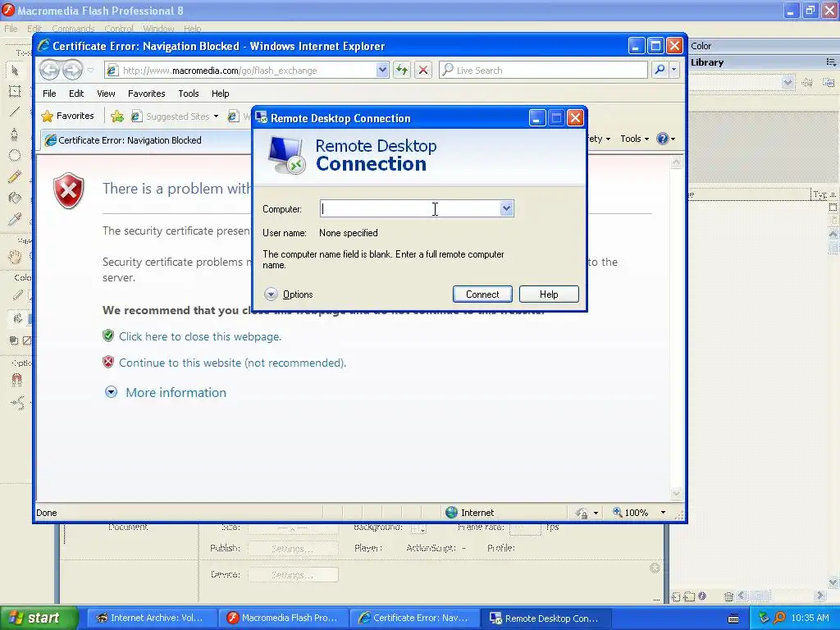Expand the Color panel header in Flash

tap(764, 46)
